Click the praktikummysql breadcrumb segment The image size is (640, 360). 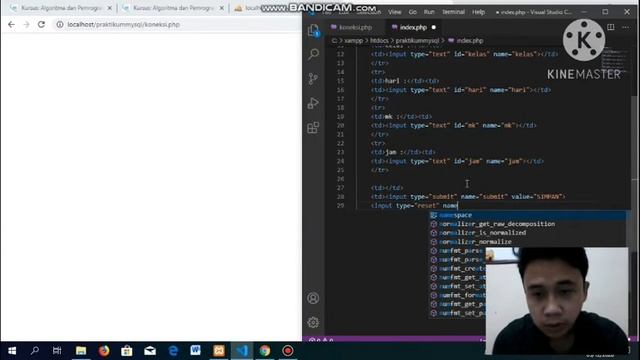pyautogui.click(x=417, y=41)
